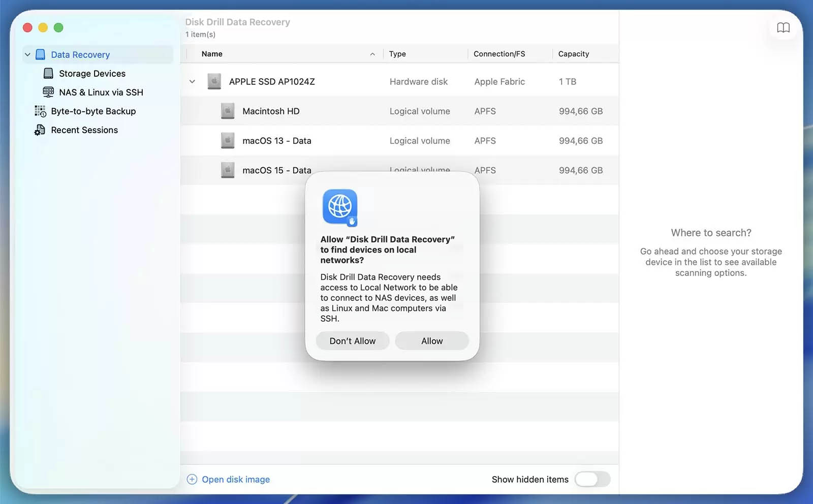Select the macOS 13 - Data row name
This screenshot has height=504, width=813.
coord(277,140)
